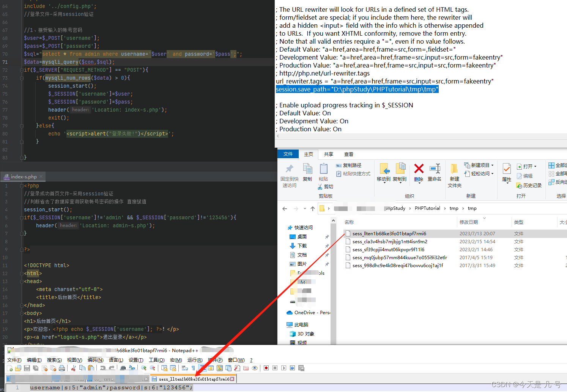Image resolution: width=567 pixels, height=392 pixels.
Task: Open the Search menu in Notepad++
Action: coord(54,360)
